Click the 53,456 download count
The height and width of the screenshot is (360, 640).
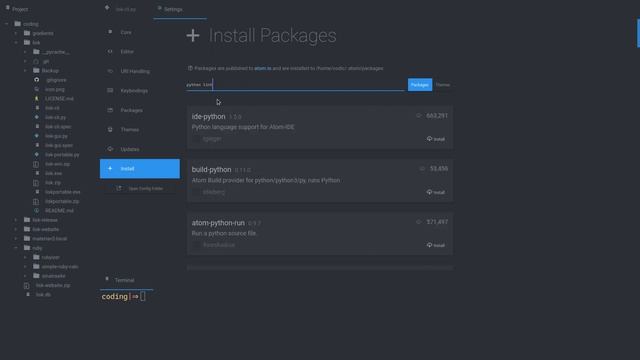pos(439,169)
